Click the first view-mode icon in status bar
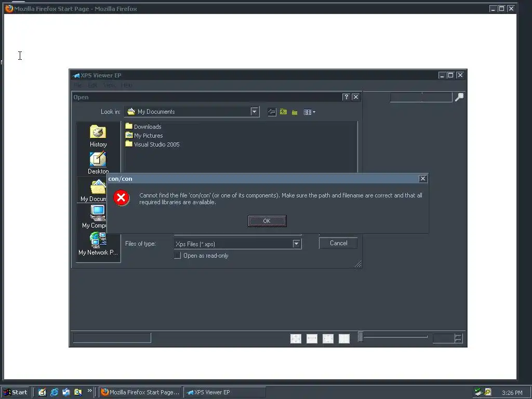The height and width of the screenshot is (399, 532). coord(296,339)
